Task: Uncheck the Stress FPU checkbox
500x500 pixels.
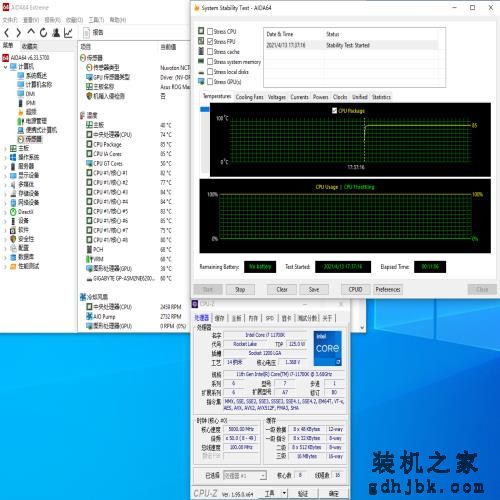Action: click(x=210, y=42)
